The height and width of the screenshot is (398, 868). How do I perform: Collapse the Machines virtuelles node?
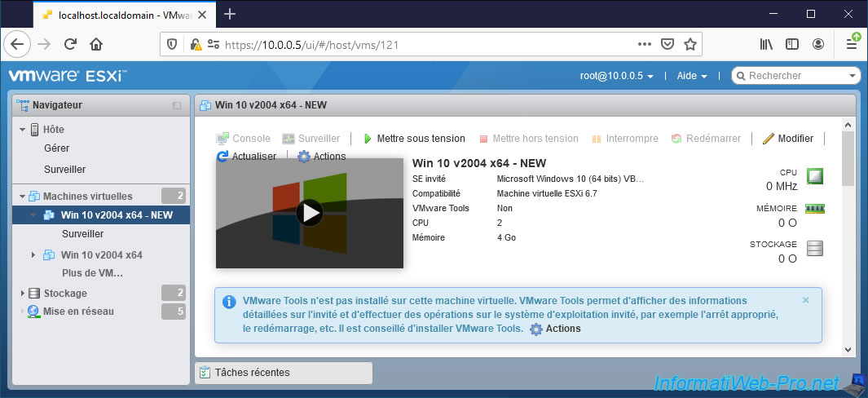point(23,197)
